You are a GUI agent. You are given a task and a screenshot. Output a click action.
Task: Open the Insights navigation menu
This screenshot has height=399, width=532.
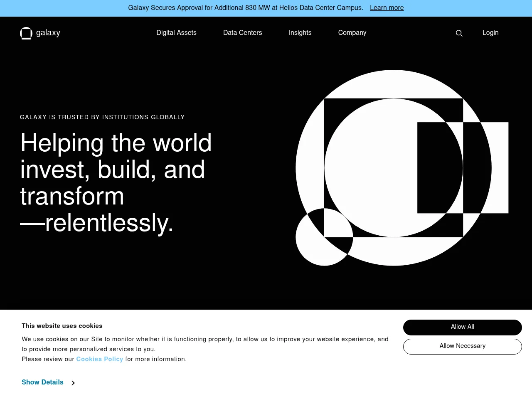tap(300, 33)
